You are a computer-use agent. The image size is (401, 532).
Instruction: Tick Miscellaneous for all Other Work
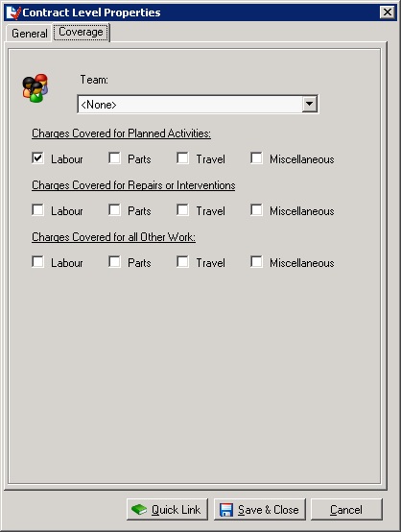pos(256,262)
